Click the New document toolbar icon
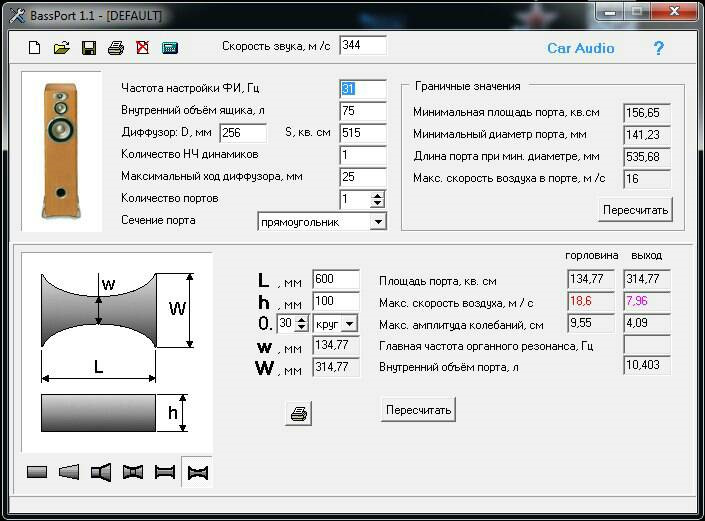The width and height of the screenshot is (705, 521). [x=35, y=48]
